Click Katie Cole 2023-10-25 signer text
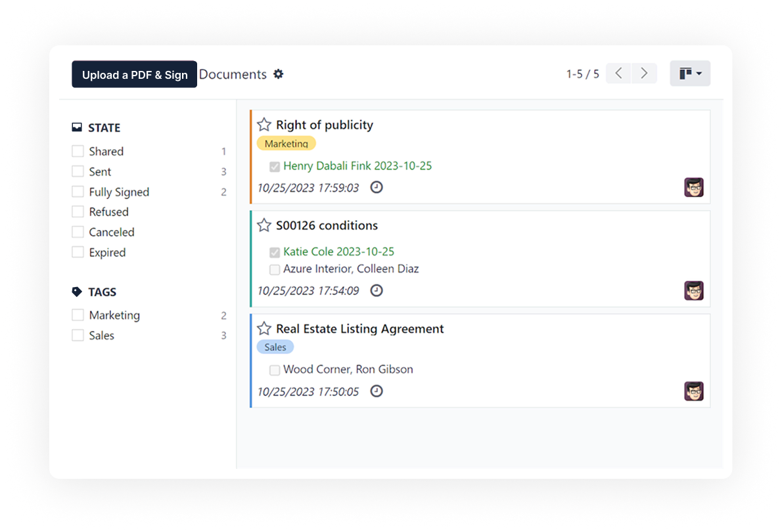This screenshot has height=532, width=782. [338, 252]
